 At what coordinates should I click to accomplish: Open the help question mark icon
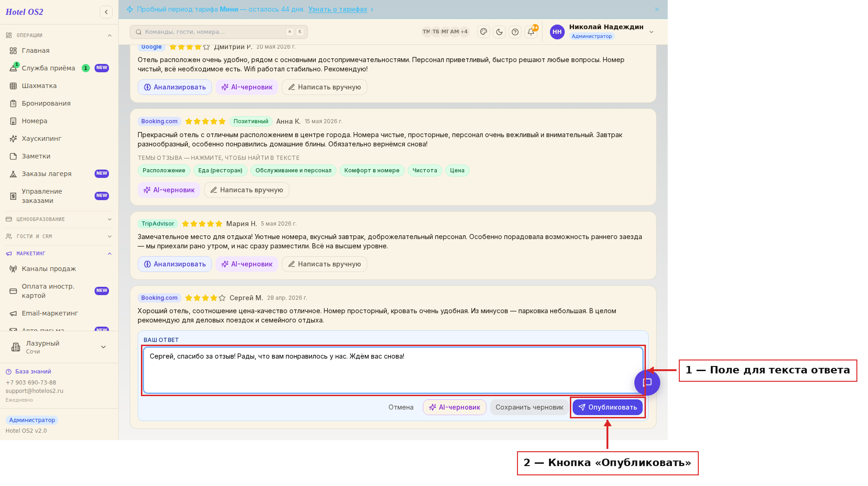pyautogui.click(x=515, y=32)
